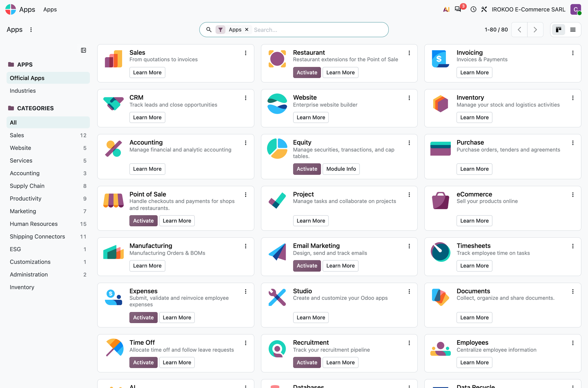
Task: Click Learn More on CRM card
Action: coord(147,118)
